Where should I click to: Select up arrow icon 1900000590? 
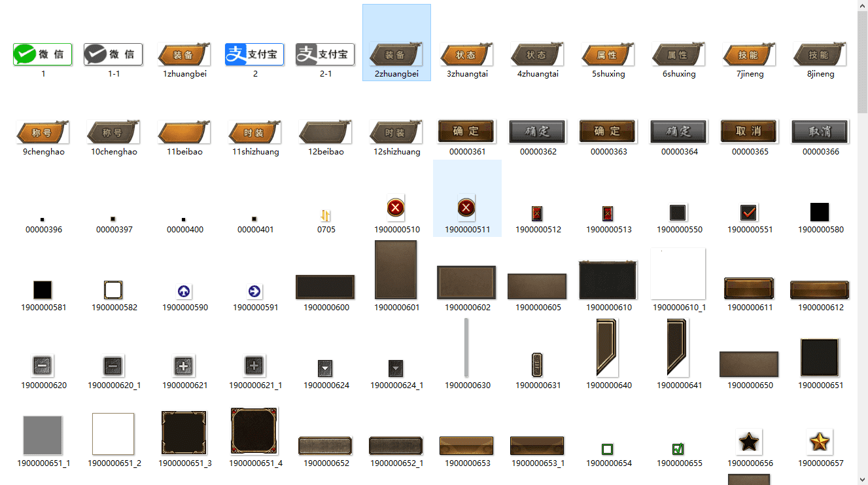pyautogui.click(x=184, y=292)
